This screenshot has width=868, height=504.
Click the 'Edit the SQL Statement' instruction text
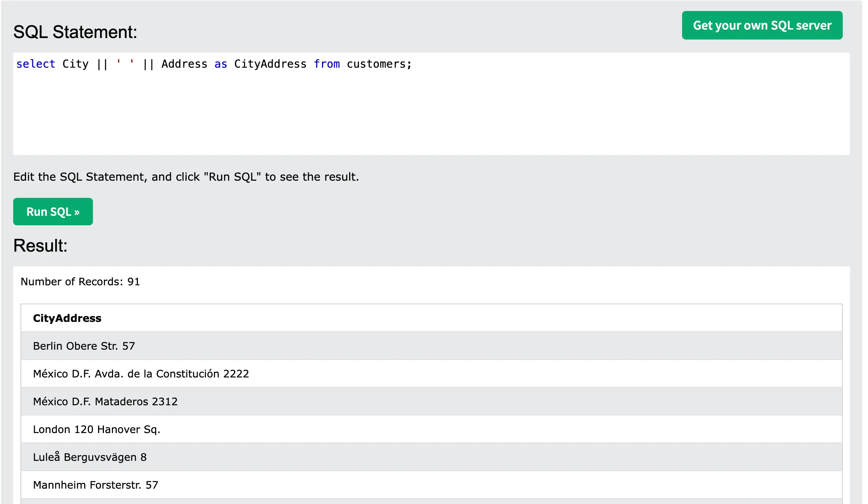[186, 177]
